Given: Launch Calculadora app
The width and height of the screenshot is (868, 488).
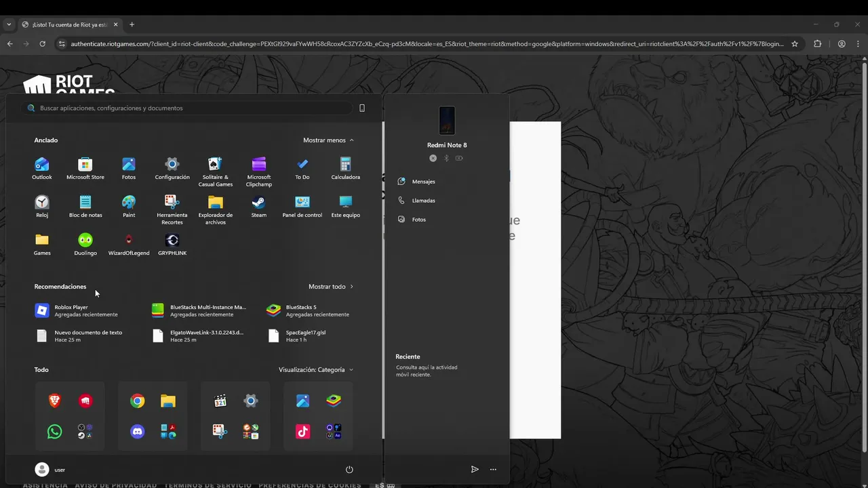Looking at the screenshot, I should coord(346,169).
